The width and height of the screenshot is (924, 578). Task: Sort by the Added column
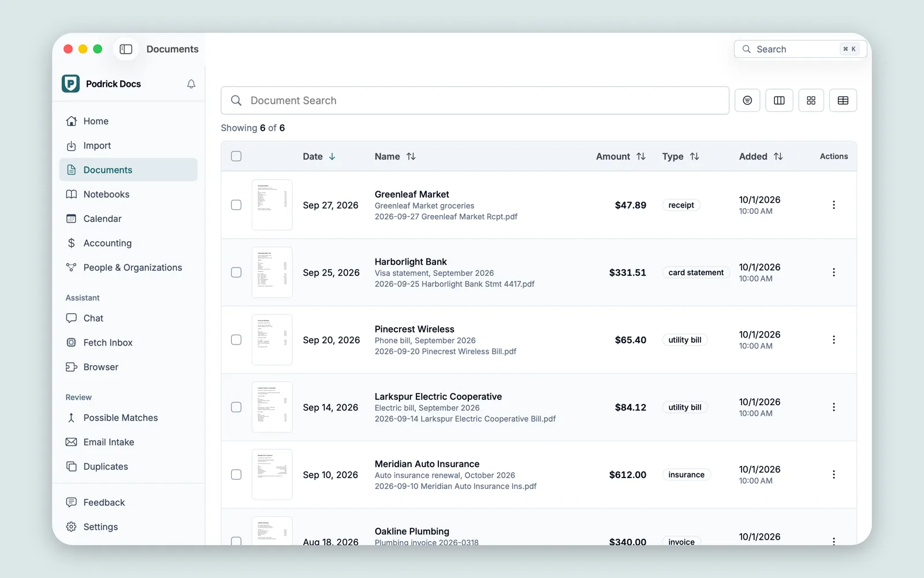pyautogui.click(x=761, y=156)
